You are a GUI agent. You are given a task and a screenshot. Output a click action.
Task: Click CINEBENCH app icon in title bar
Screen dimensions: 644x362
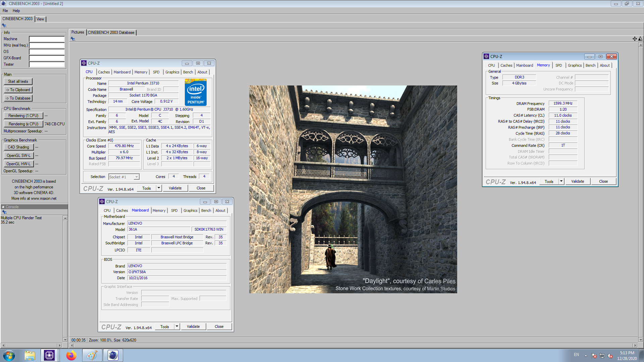click(x=4, y=3)
